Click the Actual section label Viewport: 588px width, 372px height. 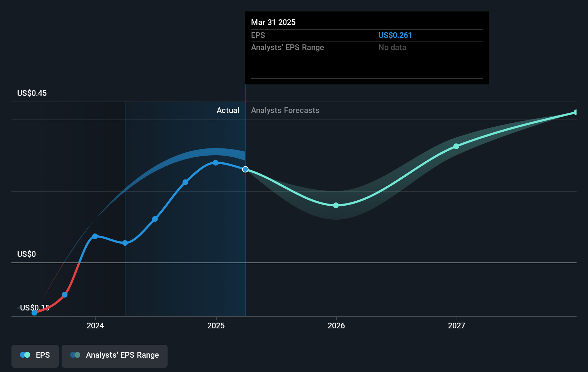click(x=228, y=111)
